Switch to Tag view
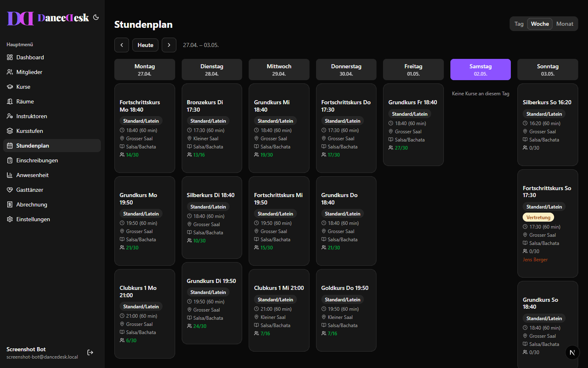This screenshot has height=368, width=588. click(x=519, y=24)
